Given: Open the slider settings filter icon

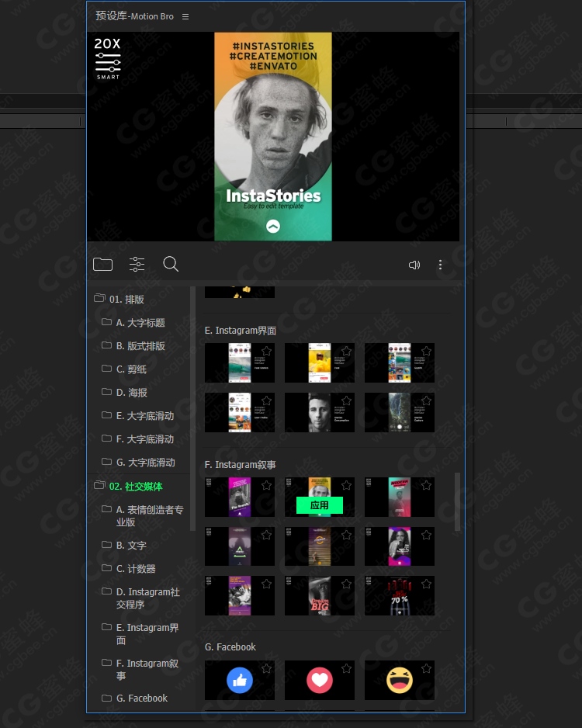Looking at the screenshot, I should click(x=137, y=264).
